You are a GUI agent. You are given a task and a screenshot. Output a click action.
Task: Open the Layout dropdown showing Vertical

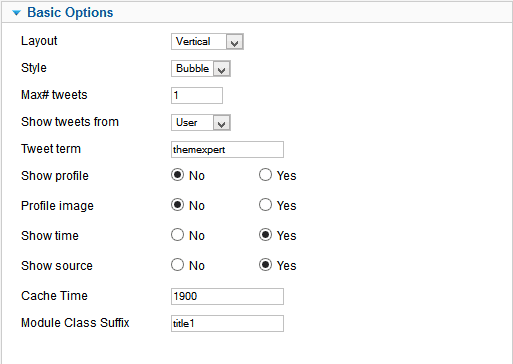point(207,42)
